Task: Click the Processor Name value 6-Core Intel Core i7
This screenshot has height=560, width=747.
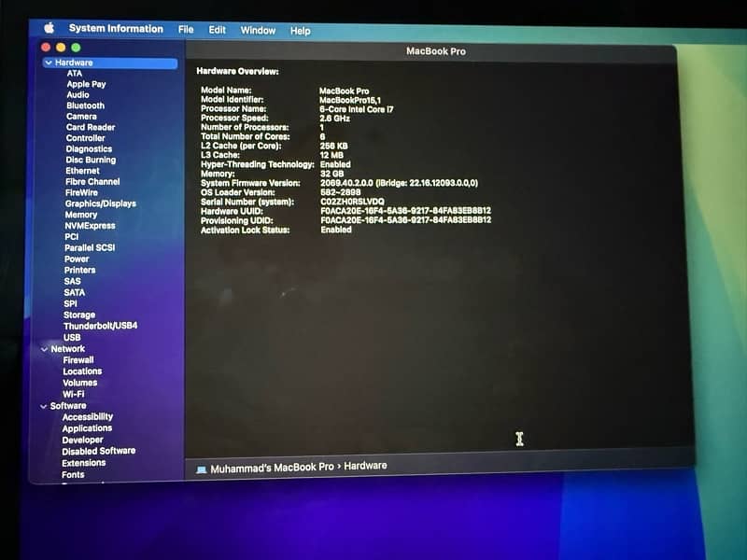Action: (x=357, y=109)
